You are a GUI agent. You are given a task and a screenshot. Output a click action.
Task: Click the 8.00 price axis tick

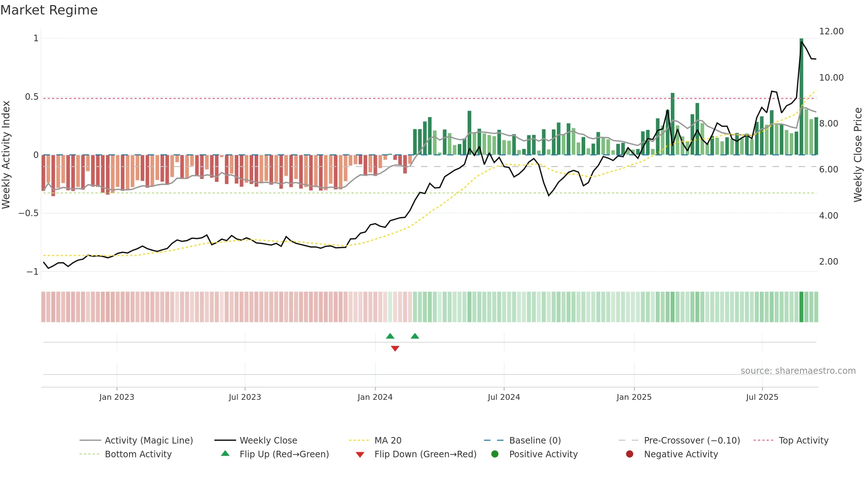[x=829, y=124]
